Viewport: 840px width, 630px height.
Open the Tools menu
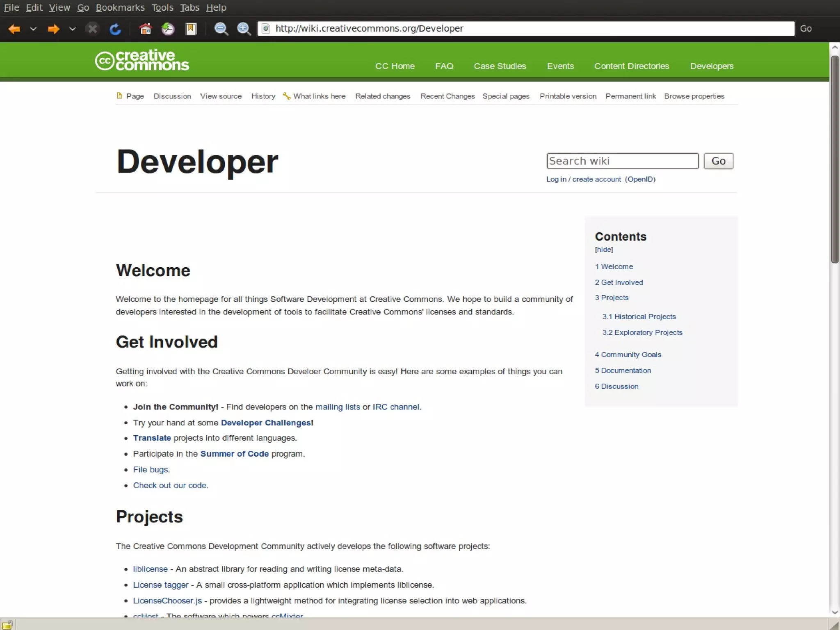162,7
